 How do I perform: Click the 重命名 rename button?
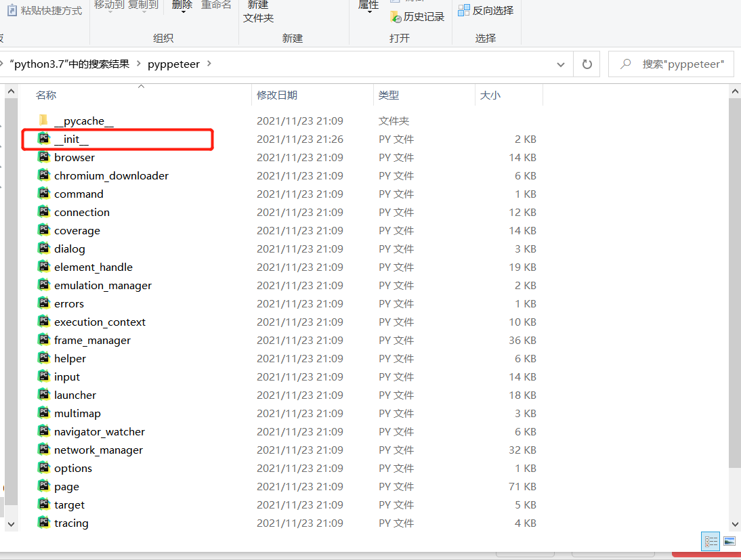[216, 5]
